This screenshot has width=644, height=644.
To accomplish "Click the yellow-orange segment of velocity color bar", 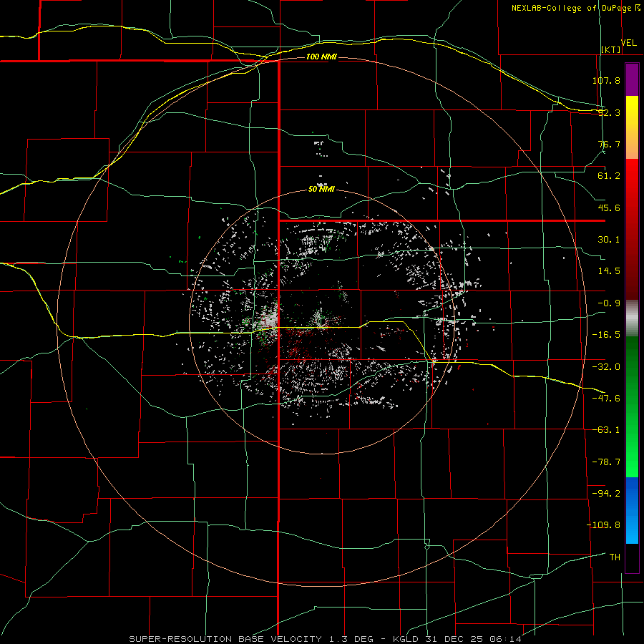I will pyautogui.click(x=632, y=127).
